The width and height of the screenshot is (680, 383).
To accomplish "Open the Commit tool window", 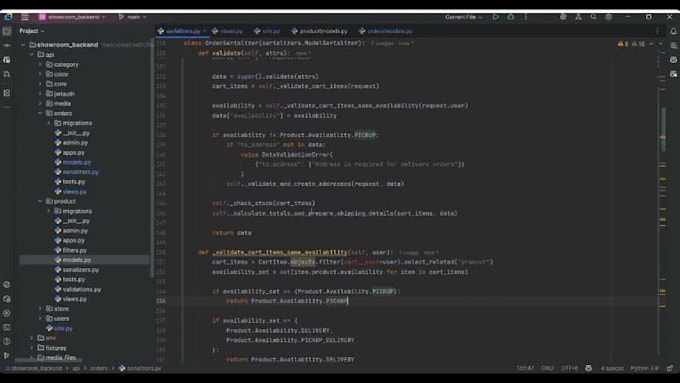I will coord(7,45).
